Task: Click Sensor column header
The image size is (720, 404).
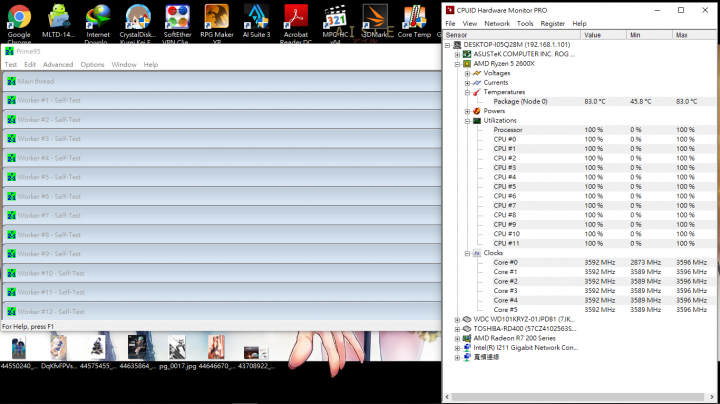Action: 512,35
